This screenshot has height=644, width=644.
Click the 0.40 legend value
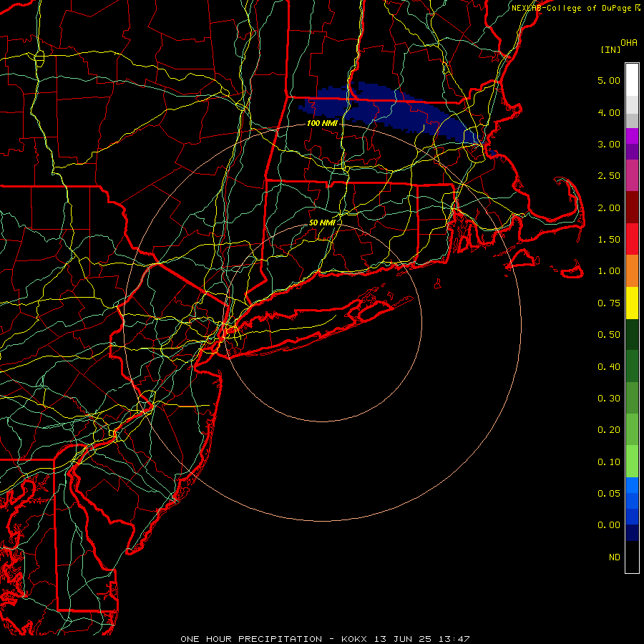(609, 367)
